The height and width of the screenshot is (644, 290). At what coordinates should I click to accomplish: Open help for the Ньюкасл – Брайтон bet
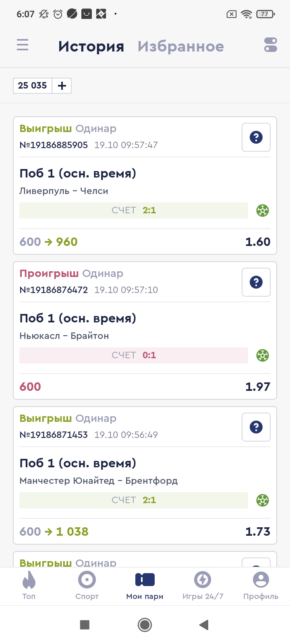pos(256,282)
